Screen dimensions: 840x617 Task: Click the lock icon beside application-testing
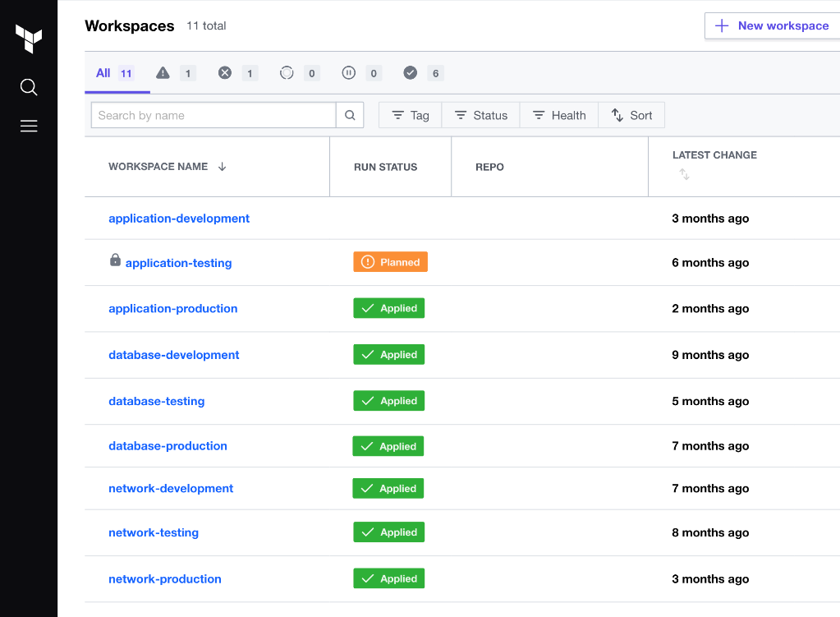point(114,261)
